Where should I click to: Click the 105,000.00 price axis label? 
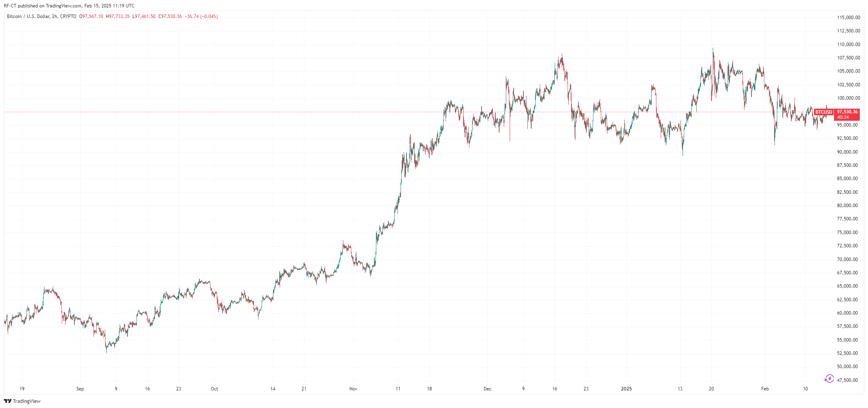coord(848,71)
